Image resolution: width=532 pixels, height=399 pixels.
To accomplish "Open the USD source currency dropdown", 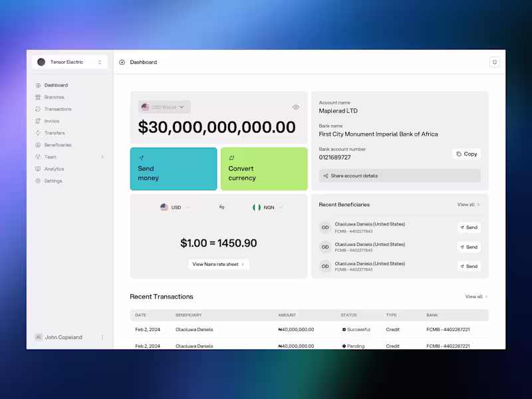I will (x=175, y=207).
